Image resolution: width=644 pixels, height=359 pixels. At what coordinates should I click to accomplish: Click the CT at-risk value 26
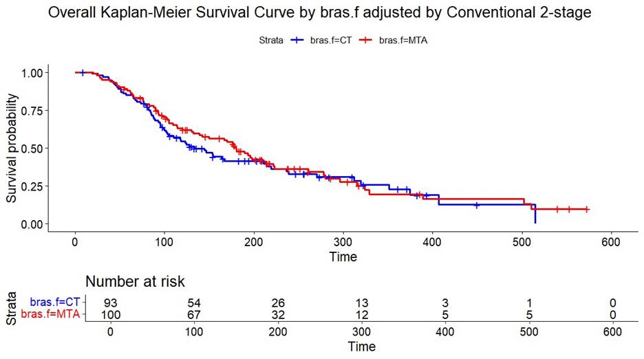click(x=278, y=303)
